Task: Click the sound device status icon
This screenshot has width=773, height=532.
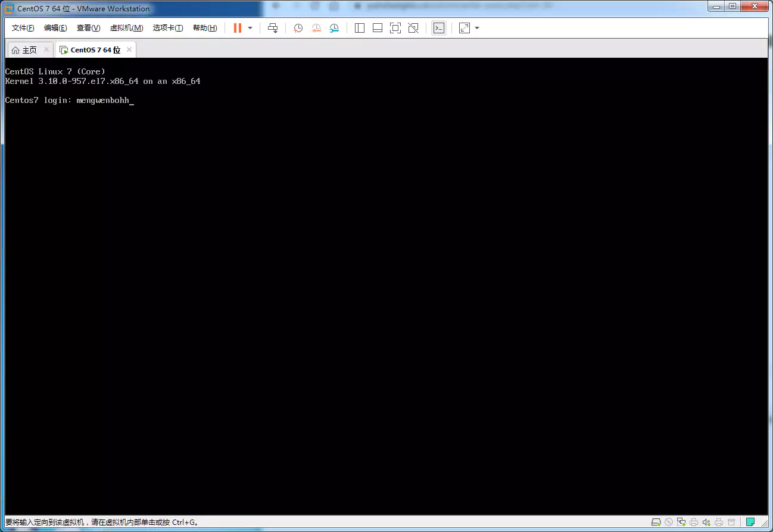Action: pyautogui.click(x=706, y=522)
